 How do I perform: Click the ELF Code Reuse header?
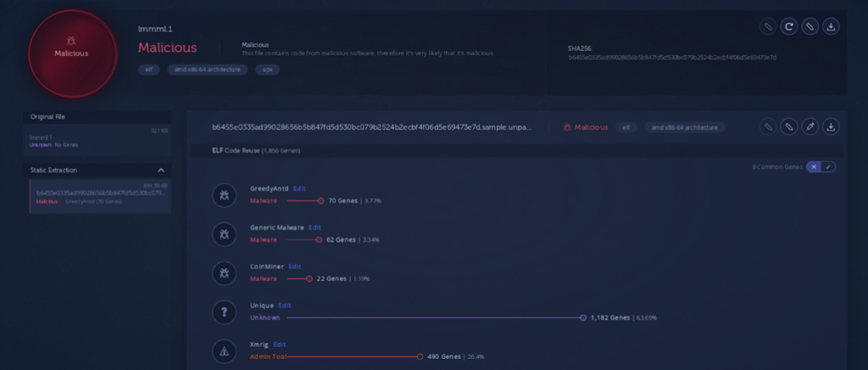pos(258,151)
